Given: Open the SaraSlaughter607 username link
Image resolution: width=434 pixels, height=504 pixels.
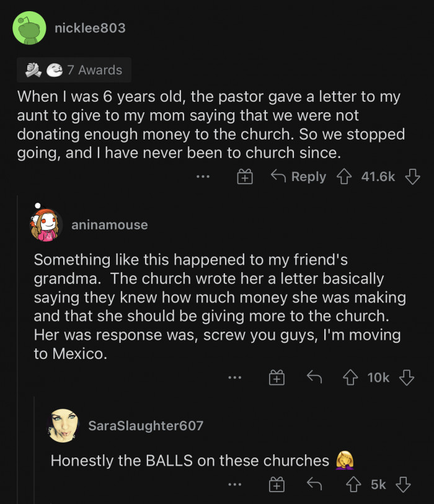Looking at the screenshot, I should (146, 425).
